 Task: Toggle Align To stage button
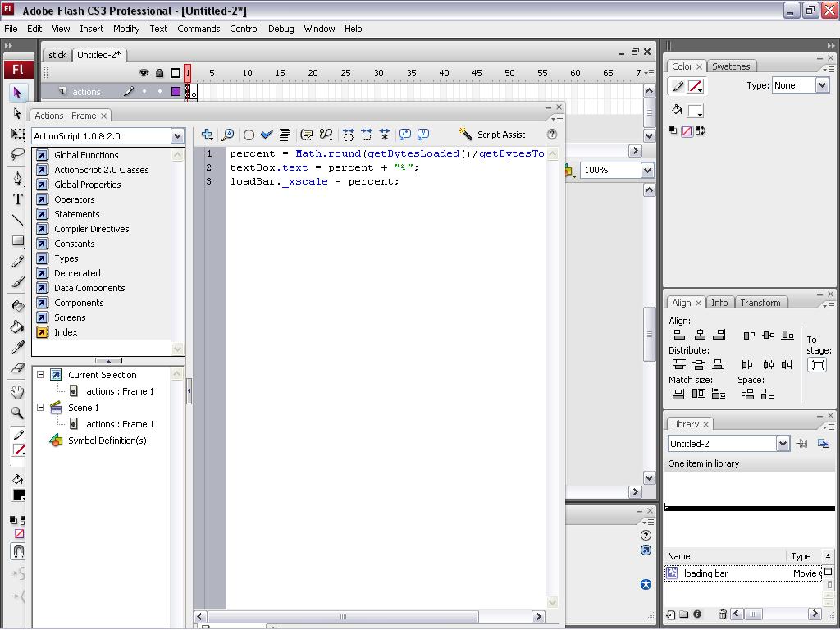818,365
